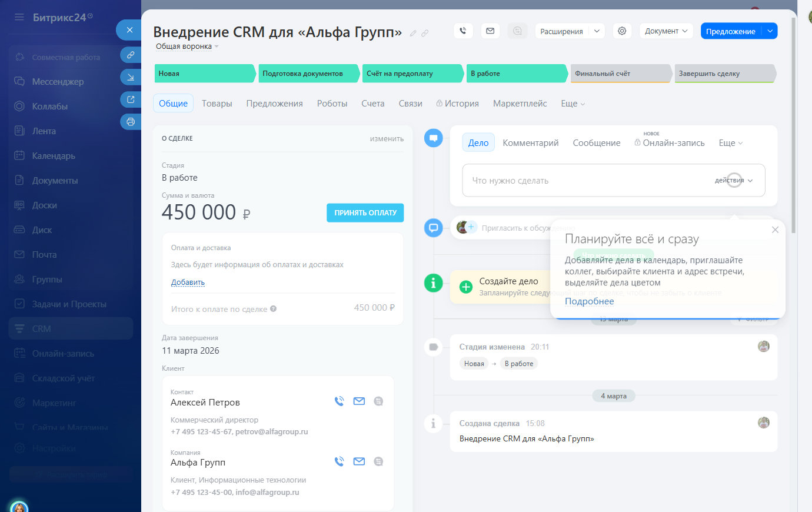Viewport: 812px width, 512px height.
Task: Click изменить in О сделке section
Action: pyautogui.click(x=387, y=139)
